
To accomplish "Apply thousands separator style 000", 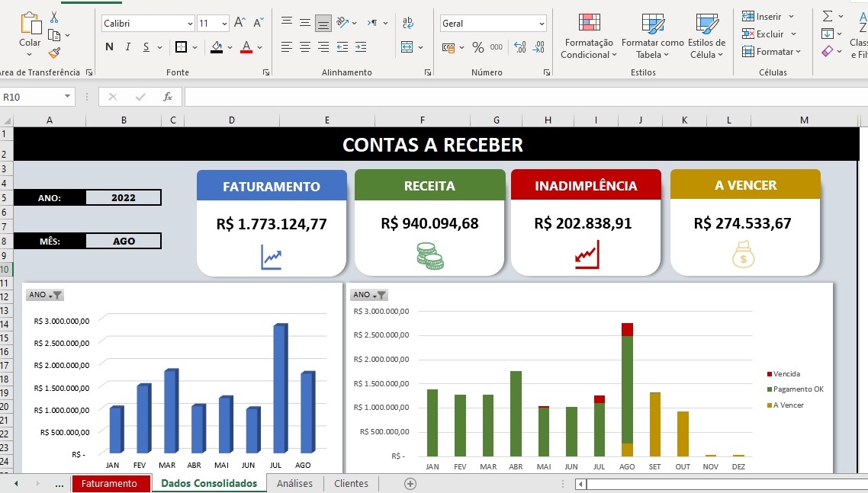I will click(x=497, y=47).
